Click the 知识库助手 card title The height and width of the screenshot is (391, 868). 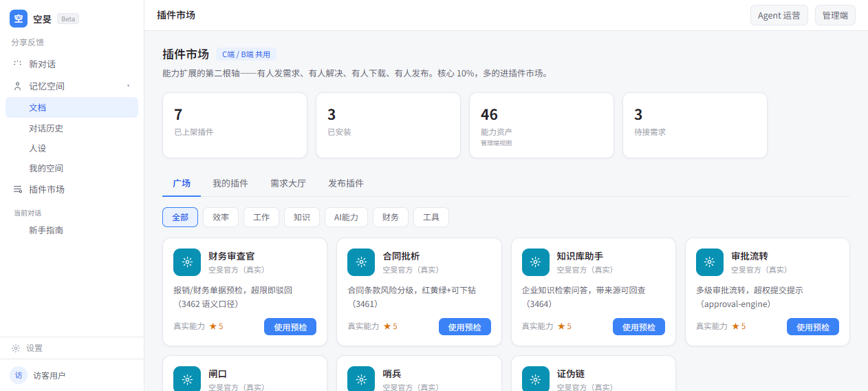[580, 257]
